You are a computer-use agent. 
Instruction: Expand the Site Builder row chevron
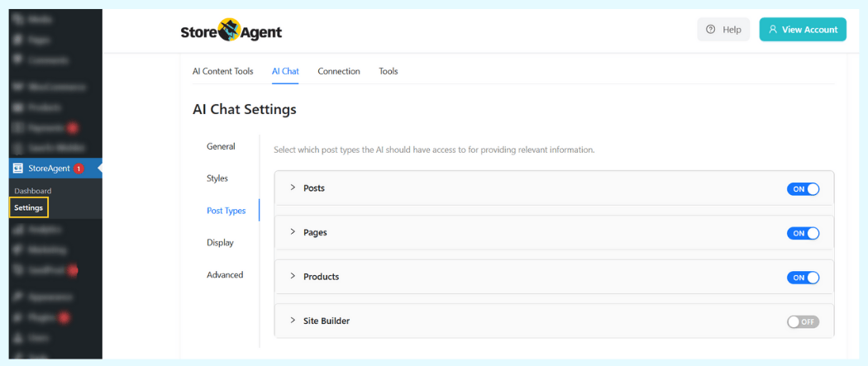[x=293, y=321]
